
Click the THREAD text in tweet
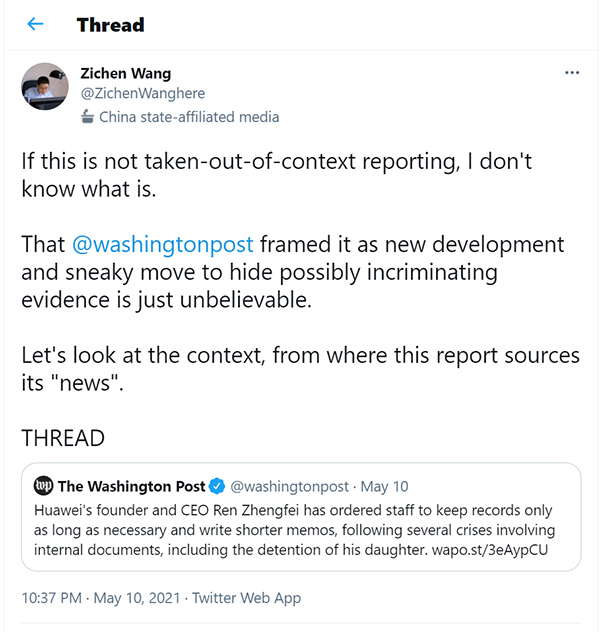(x=63, y=438)
